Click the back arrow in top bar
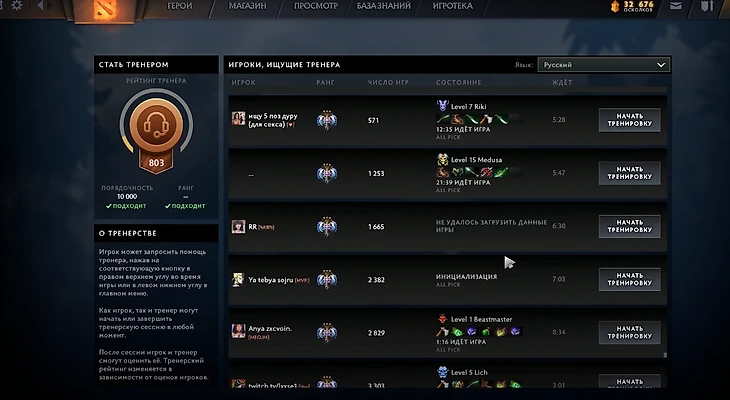The width and height of the screenshot is (730, 400). coord(41,5)
